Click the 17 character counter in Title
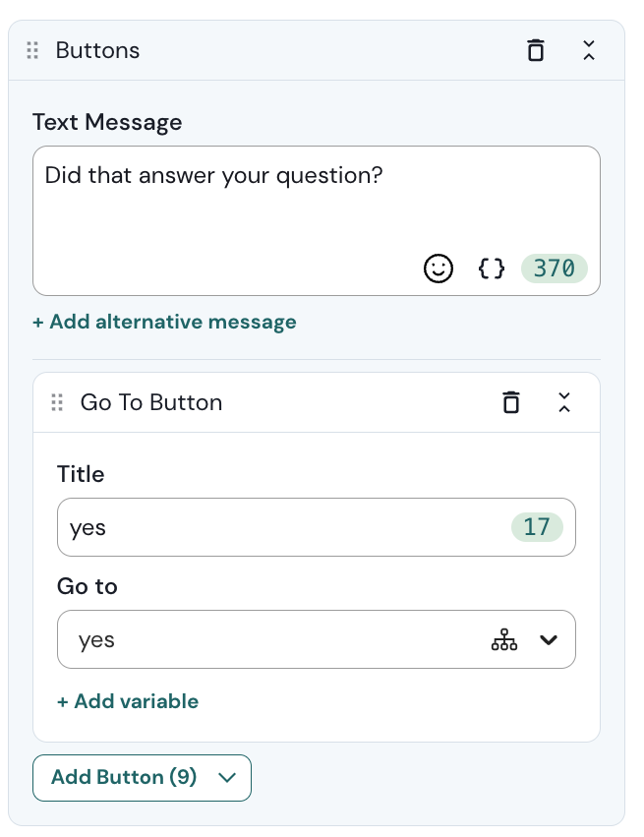 [x=537, y=527]
